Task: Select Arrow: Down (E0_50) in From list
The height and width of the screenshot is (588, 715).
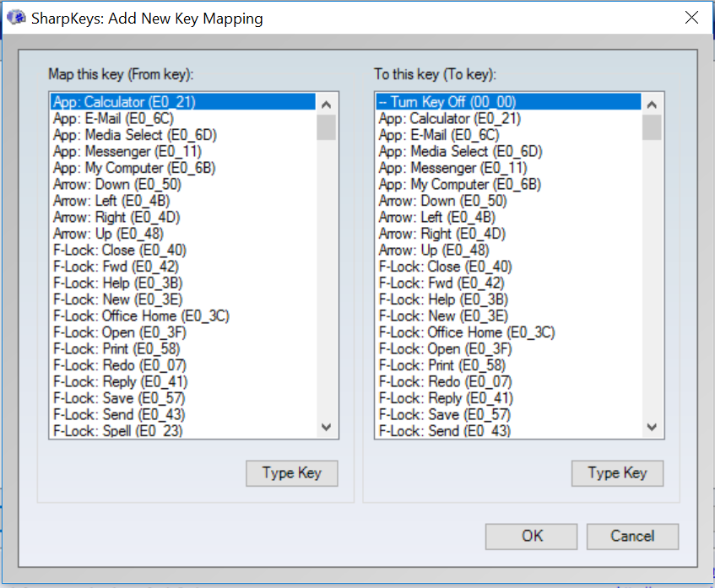Action: 183,184
